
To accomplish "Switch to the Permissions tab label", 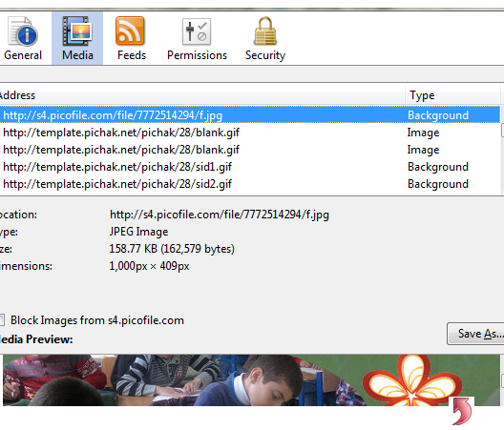I will (x=197, y=55).
